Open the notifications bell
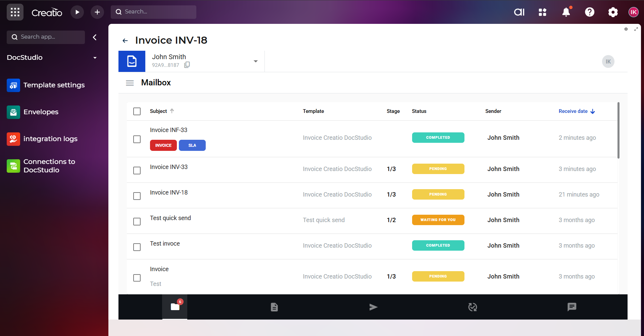644x336 pixels. 566,12
